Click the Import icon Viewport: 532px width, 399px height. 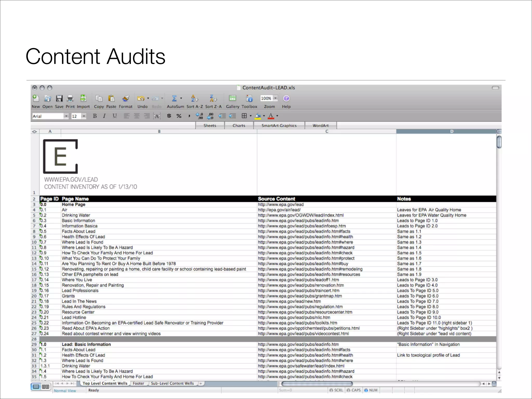tap(83, 98)
